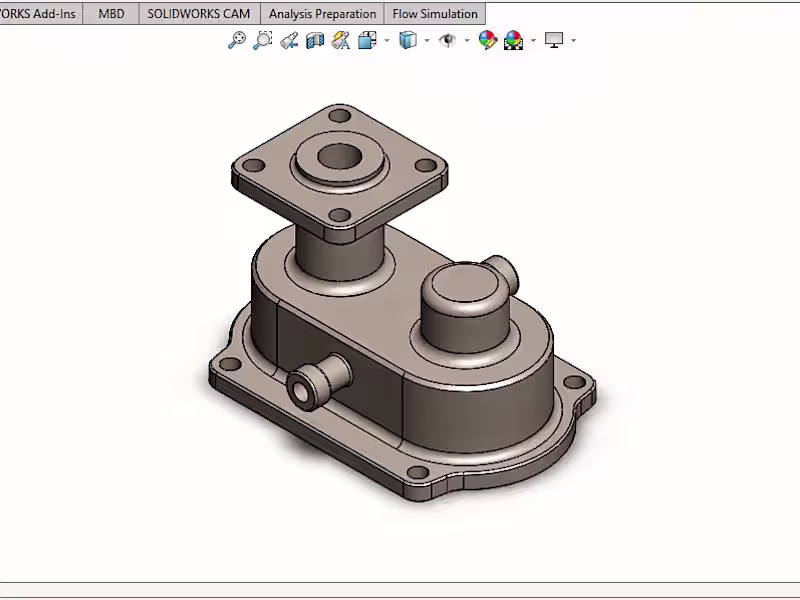Viewport: 800px width, 600px height.
Task: Select the Analysis Preparation tab
Action: [322, 13]
